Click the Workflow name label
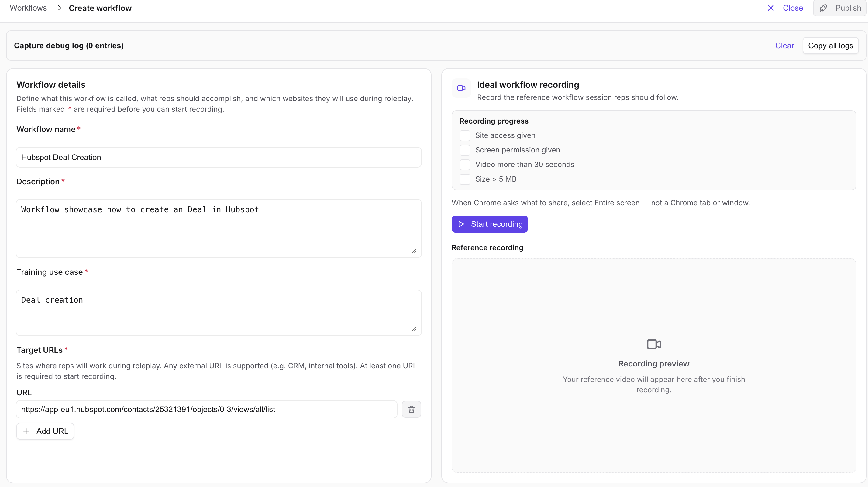868x487 pixels. pos(46,129)
